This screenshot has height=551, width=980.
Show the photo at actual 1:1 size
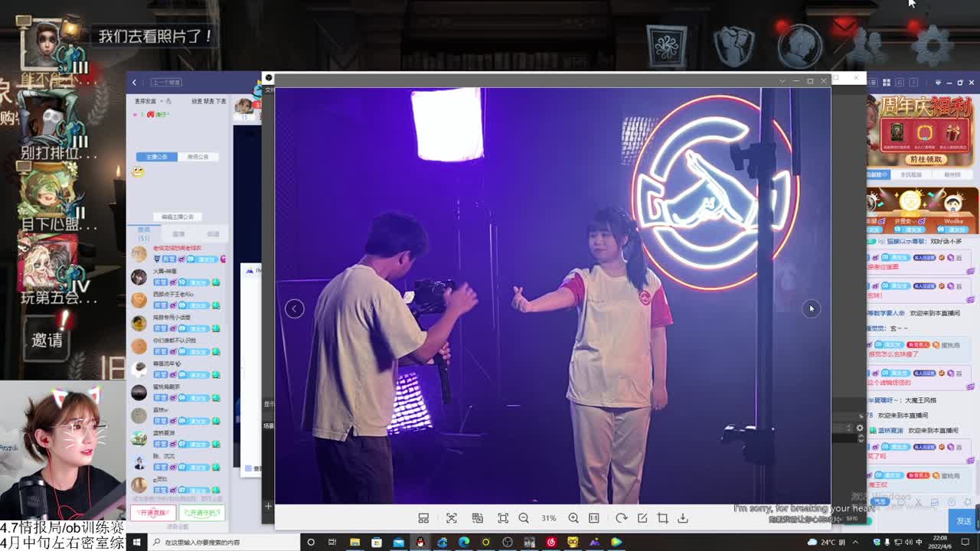[x=594, y=518]
